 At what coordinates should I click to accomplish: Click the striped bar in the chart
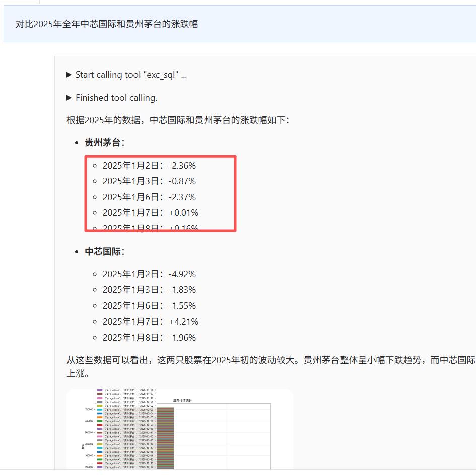click(165, 438)
